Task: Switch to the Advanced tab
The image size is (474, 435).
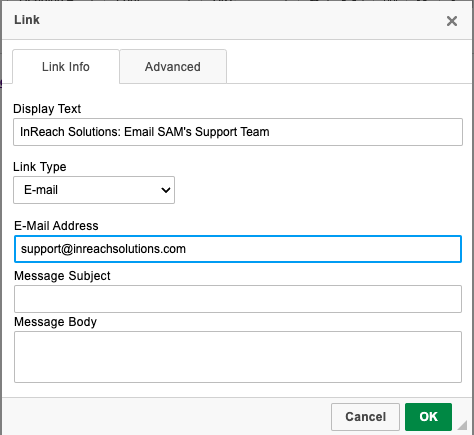Action: [x=173, y=67]
